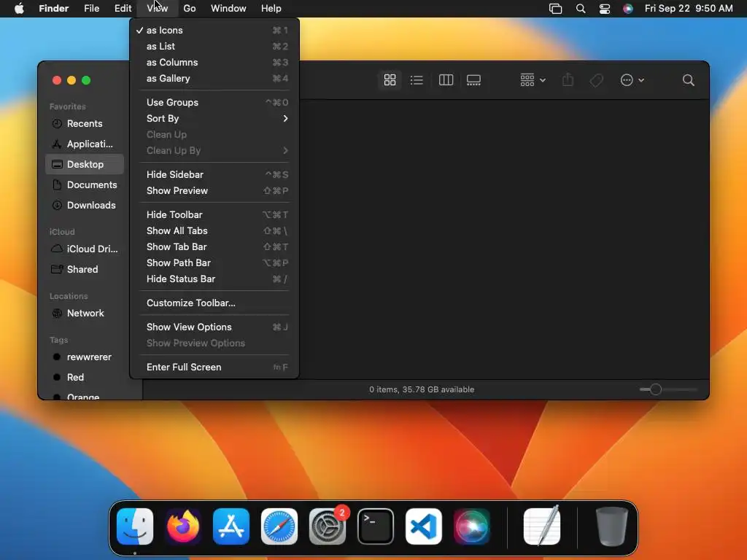Click the date and time clock
The width and height of the screenshot is (747, 560).
[x=689, y=9]
